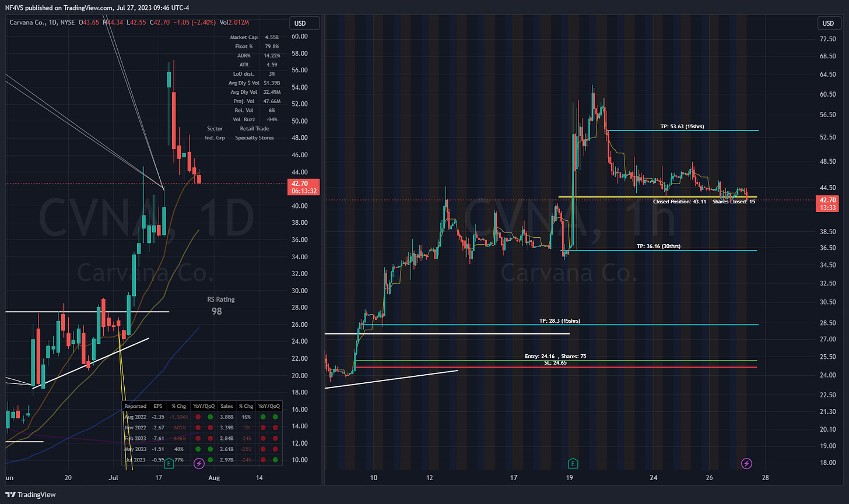Select the Shares Closed: 15 label
The image size is (849, 504).
(x=735, y=202)
